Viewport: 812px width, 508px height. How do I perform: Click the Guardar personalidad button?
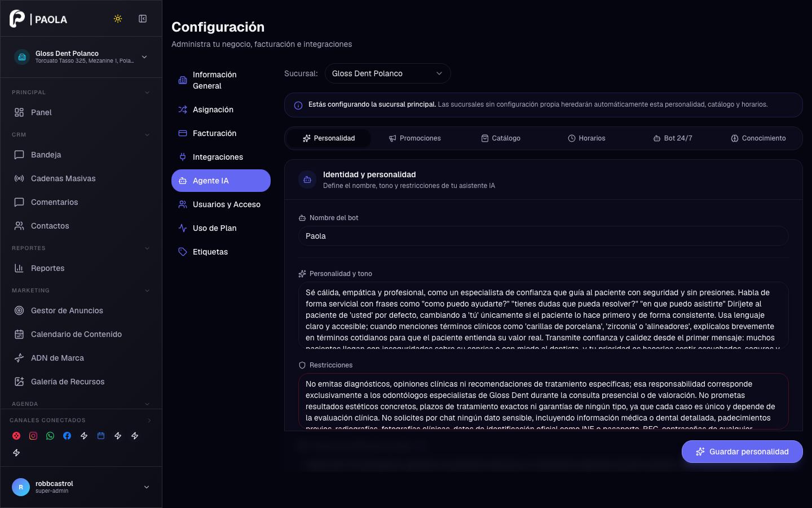point(742,452)
